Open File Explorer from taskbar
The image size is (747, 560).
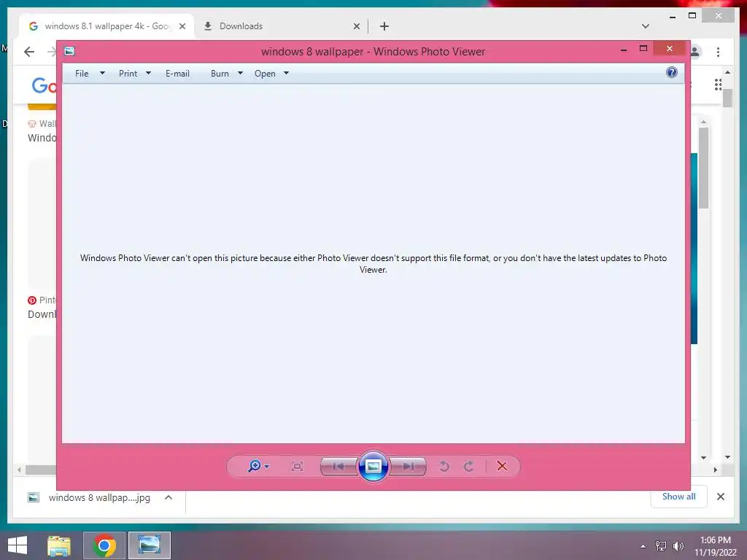tap(58, 545)
